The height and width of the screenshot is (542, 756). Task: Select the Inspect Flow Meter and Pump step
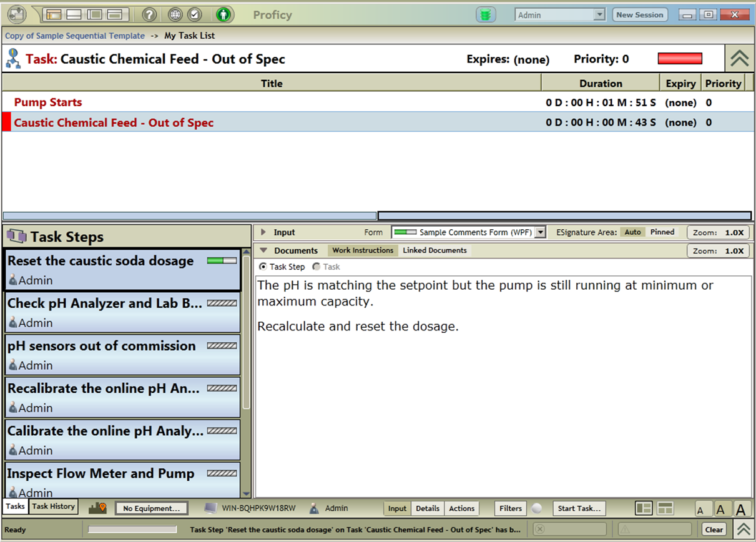click(122, 480)
